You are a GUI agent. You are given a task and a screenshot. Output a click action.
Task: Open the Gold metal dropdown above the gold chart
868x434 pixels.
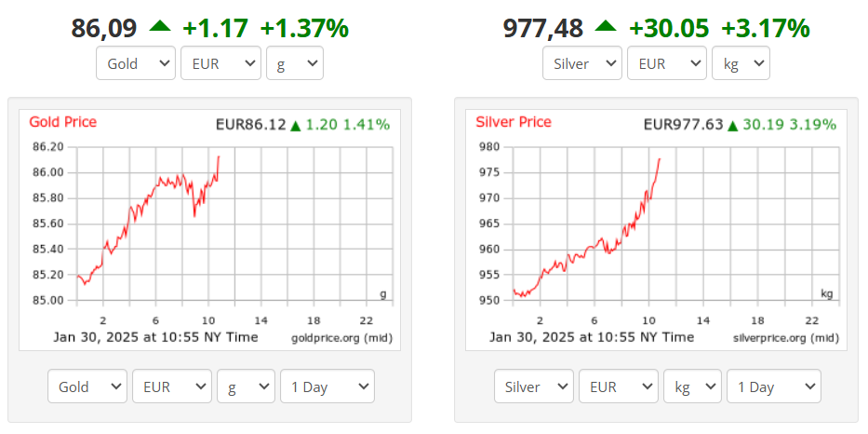(136, 63)
